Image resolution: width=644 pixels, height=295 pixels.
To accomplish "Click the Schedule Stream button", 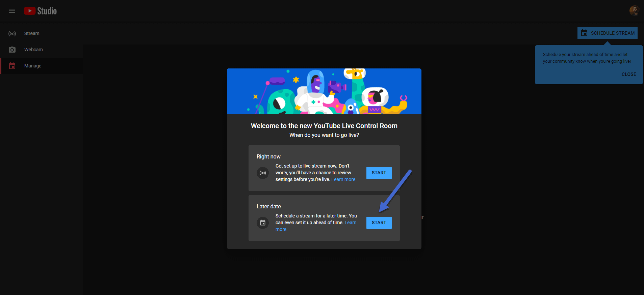I will (x=607, y=33).
